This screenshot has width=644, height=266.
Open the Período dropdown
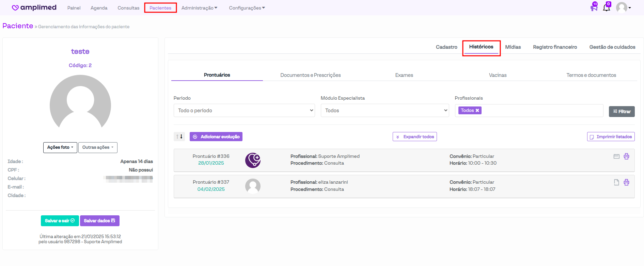click(244, 111)
